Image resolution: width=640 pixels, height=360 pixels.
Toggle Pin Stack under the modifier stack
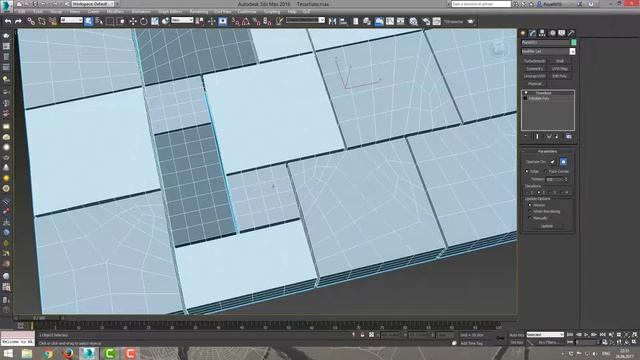pos(526,136)
